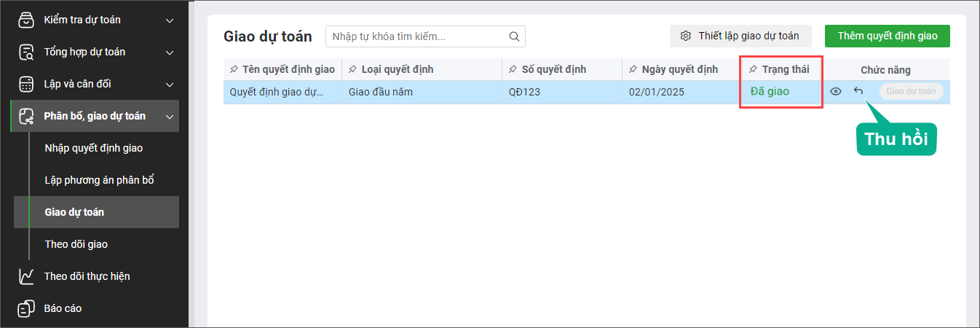Click the Thêm quyết định giao button

[x=887, y=36]
